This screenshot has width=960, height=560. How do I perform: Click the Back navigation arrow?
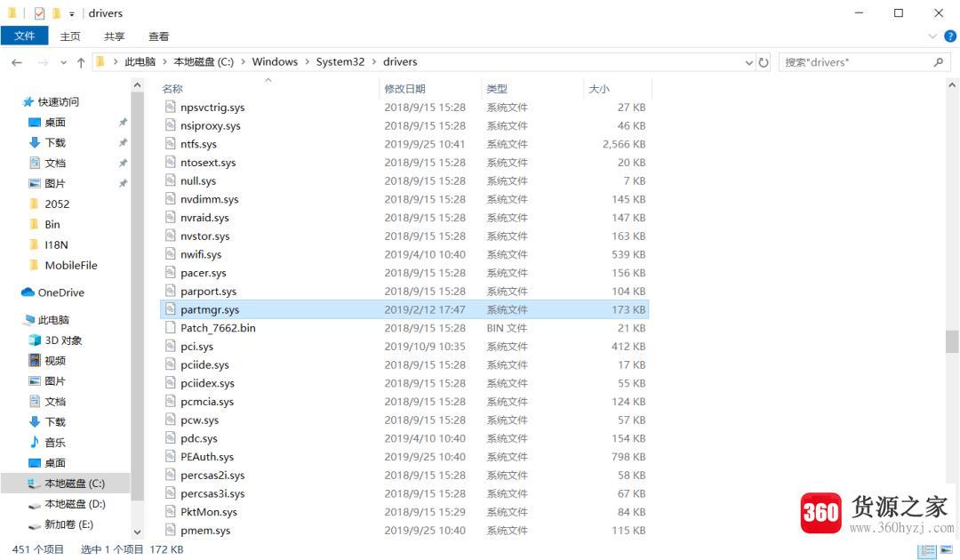click(x=17, y=62)
